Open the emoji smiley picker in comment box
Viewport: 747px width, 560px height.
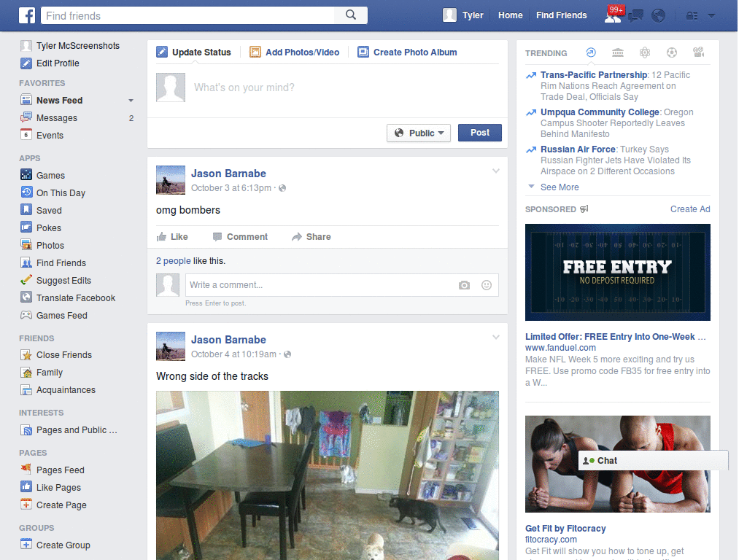487,285
